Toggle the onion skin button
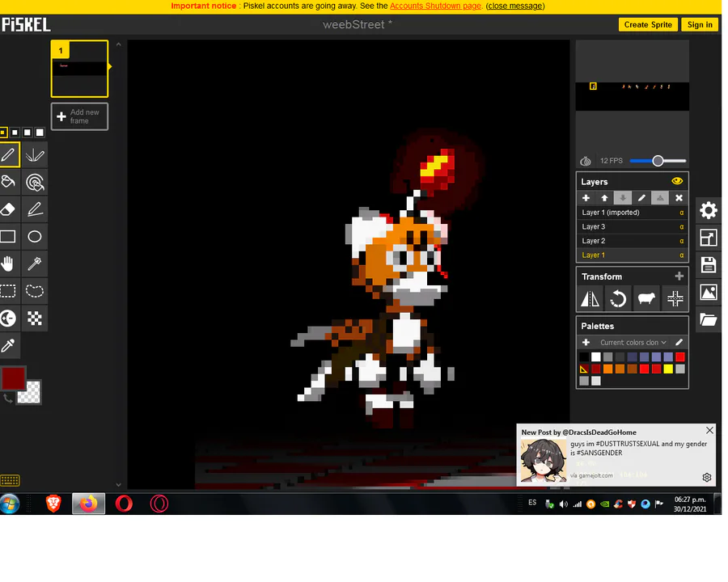 click(x=586, y=161)
